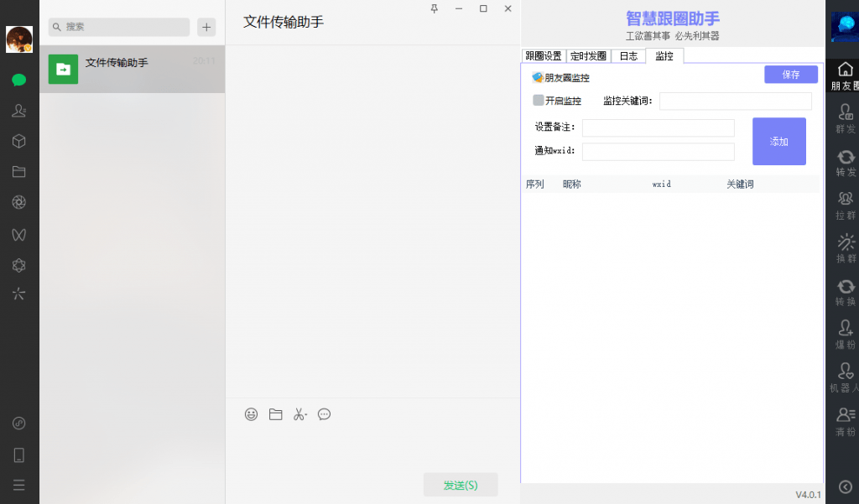Open chat history speech-bubble icon
This screenshot has width=859, height=504.
tap(325, 415)
